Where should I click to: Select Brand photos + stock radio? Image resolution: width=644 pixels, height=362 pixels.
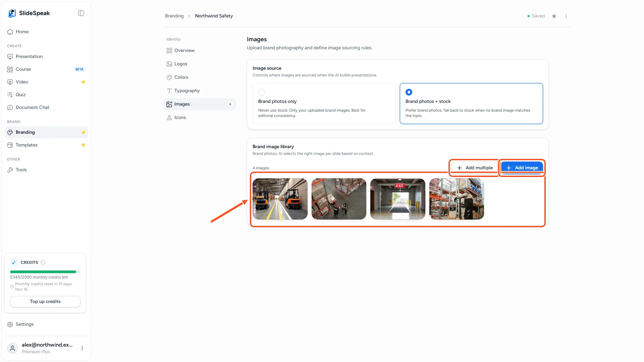(409, 92)
